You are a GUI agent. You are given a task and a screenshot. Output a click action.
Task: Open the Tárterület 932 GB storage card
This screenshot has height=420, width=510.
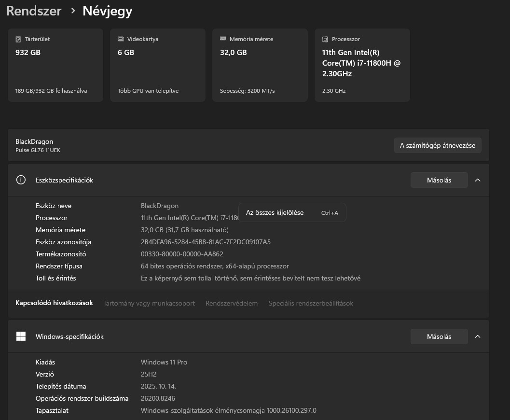(55, 65)
